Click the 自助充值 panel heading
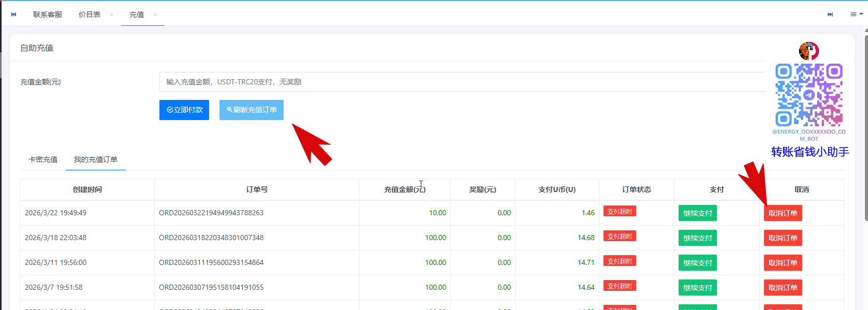Screen dimensions: 868x310 pos(37,48)
